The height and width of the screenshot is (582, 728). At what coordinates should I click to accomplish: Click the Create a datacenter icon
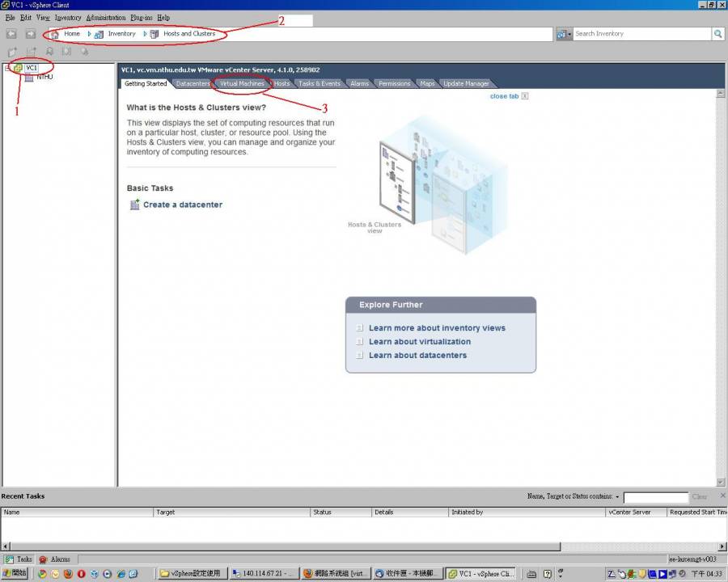click(134, 205)
